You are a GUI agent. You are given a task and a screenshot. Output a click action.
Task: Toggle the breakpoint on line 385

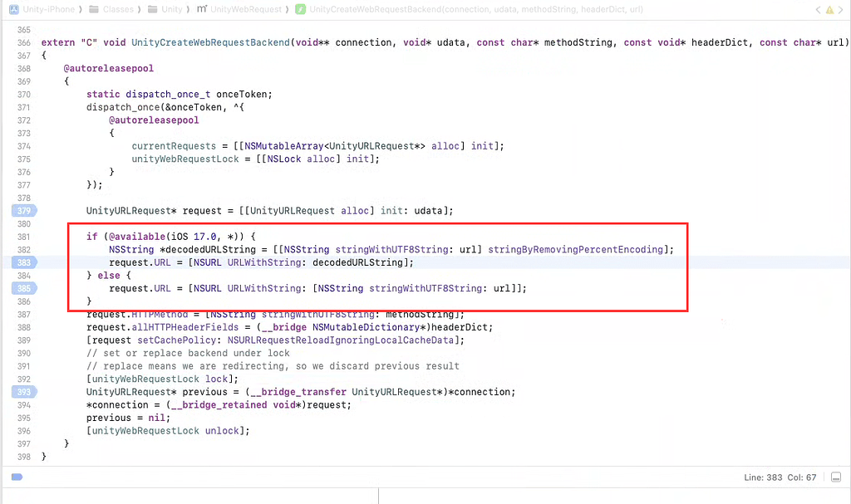coord(22,287)
